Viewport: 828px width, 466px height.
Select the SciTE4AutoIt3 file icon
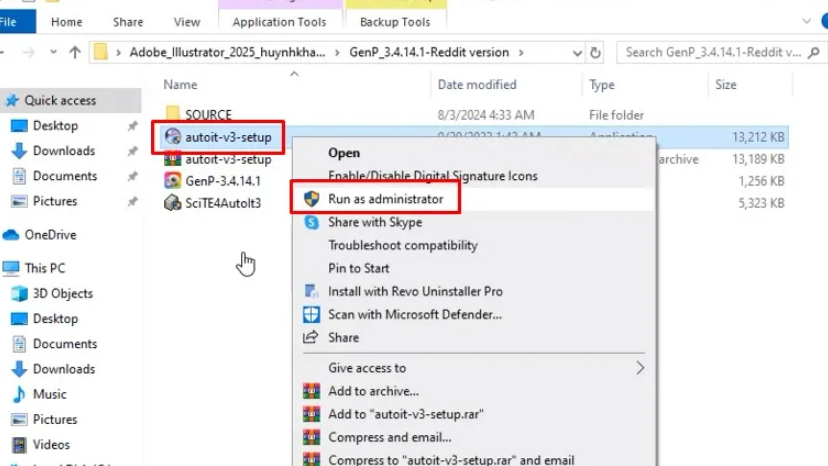tap(172, 203)
